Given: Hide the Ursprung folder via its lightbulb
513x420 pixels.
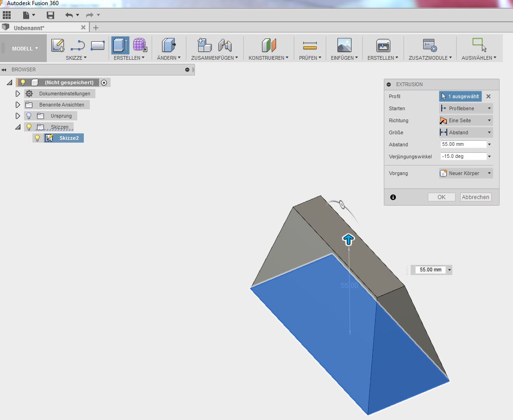Looking at the screenshot, I should click(x=29, y=116).
